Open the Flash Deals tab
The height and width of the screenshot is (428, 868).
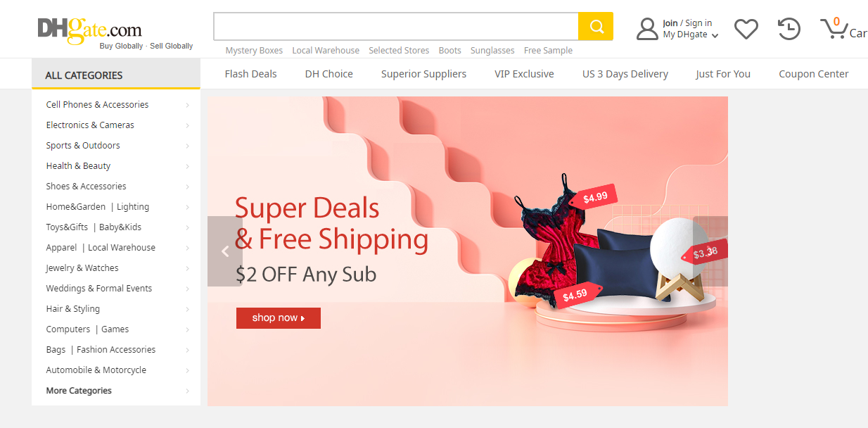(250, 74)
